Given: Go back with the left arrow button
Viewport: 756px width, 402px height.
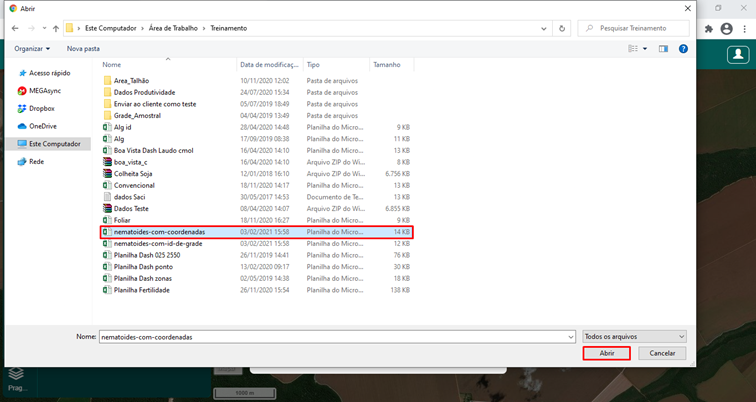Looking at the screenshot, I should (15, 28).
